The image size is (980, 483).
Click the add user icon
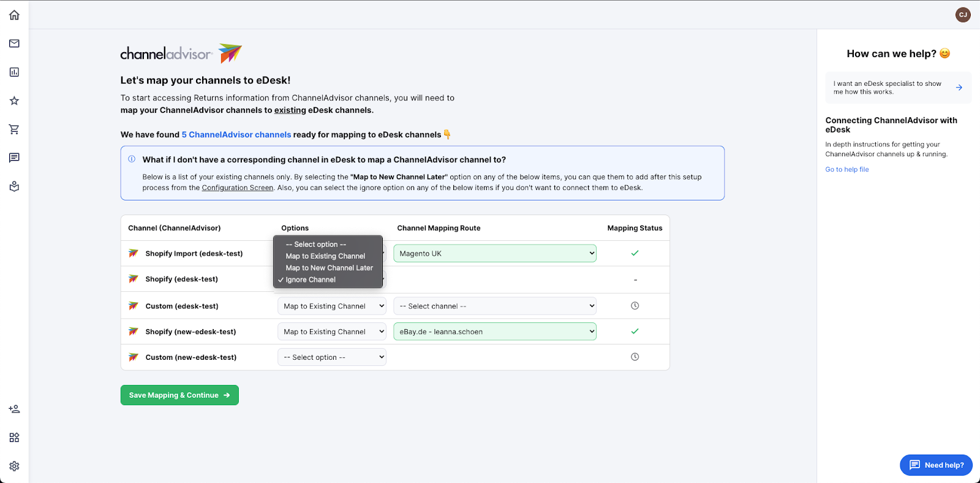[14, 409]
